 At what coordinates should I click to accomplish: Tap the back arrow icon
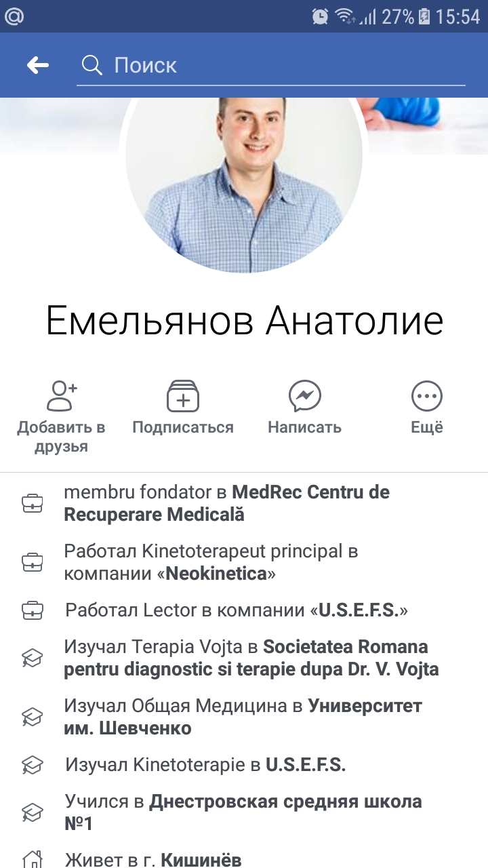pos(38,65)
